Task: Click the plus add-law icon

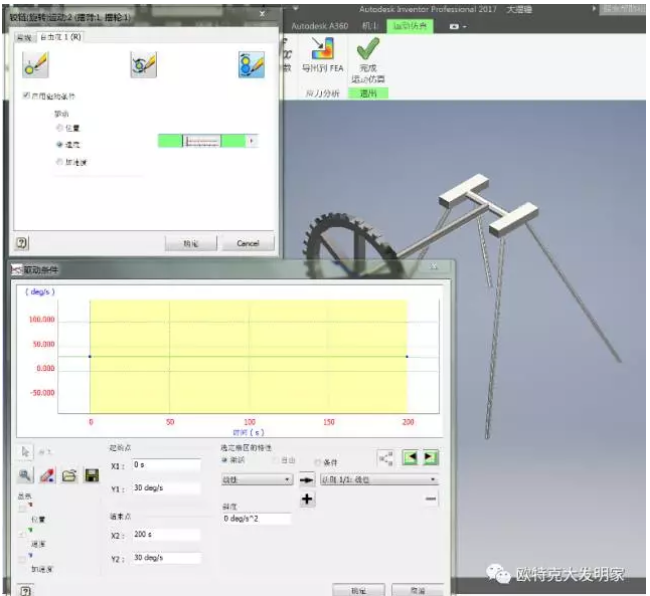Action: point(307,499)
